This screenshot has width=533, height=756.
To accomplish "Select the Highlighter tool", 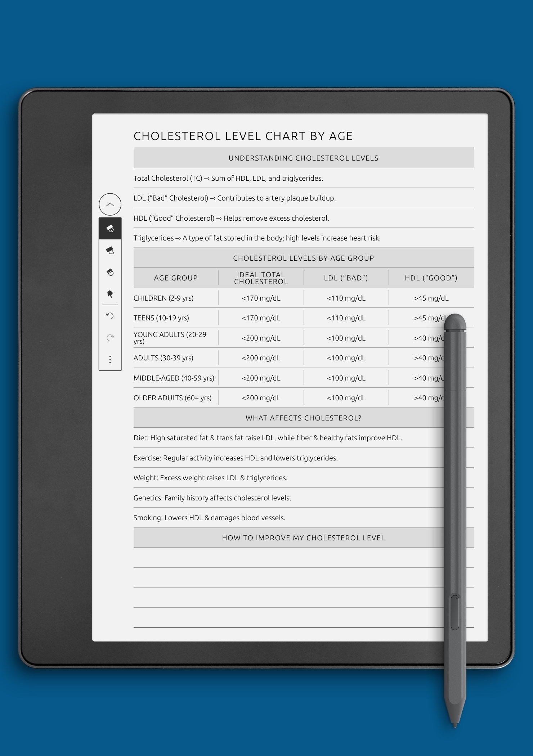I will point(110,251).
